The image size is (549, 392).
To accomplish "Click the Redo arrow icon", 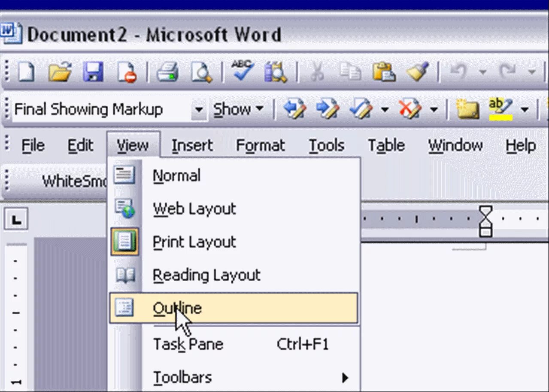I will 507,72.
